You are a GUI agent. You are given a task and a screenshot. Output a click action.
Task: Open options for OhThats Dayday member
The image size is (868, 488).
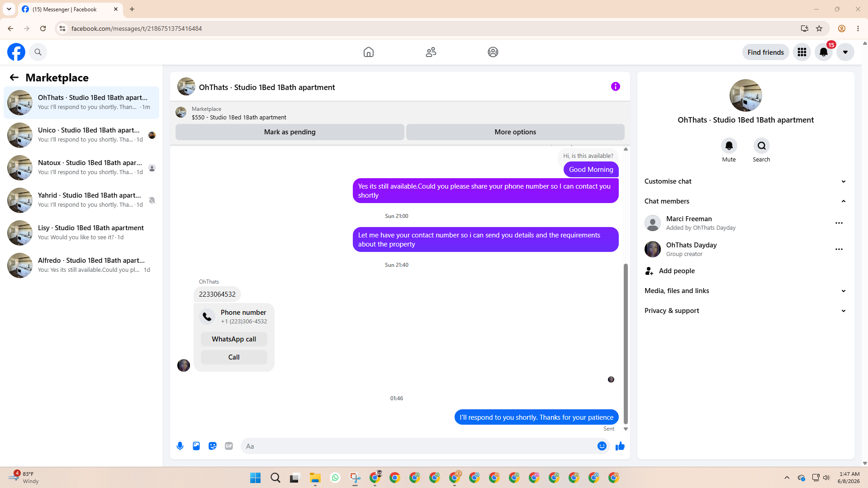[839, 249]
